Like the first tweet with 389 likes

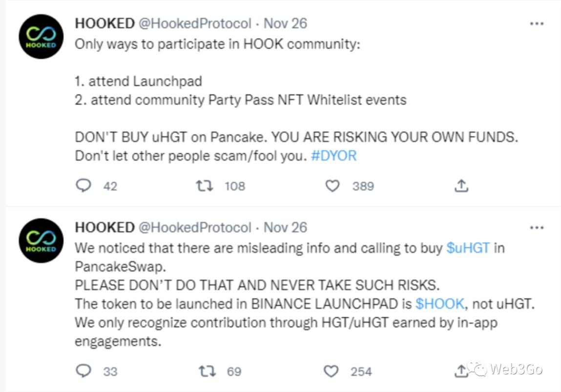(332, 186)
